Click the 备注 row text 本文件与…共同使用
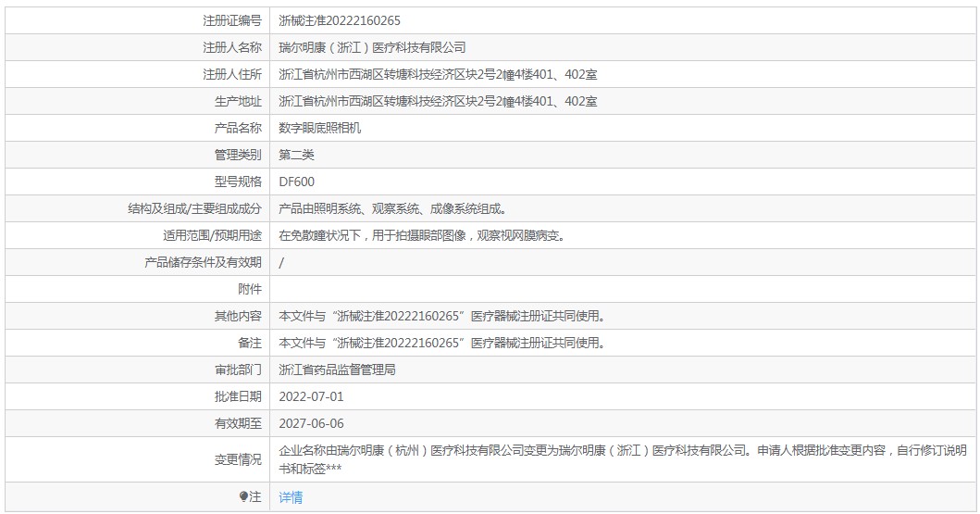This screenshot has width=980, height=514. click(x=441, y=344)
